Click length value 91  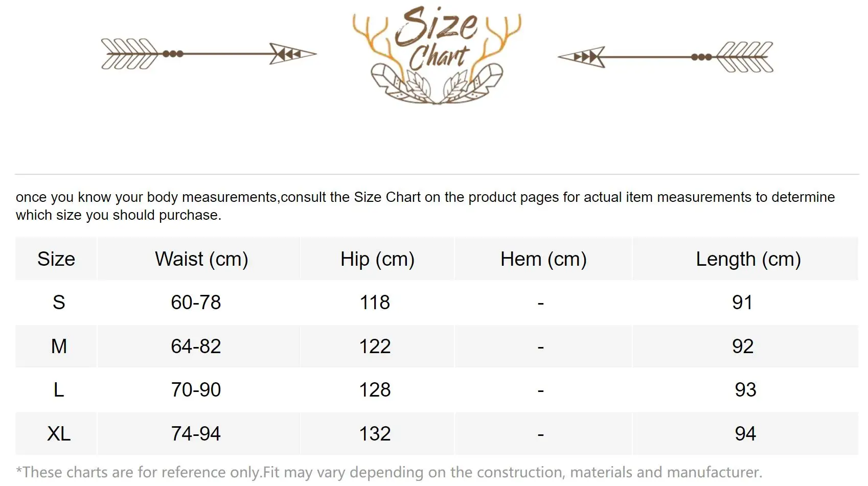click(742, 303)
